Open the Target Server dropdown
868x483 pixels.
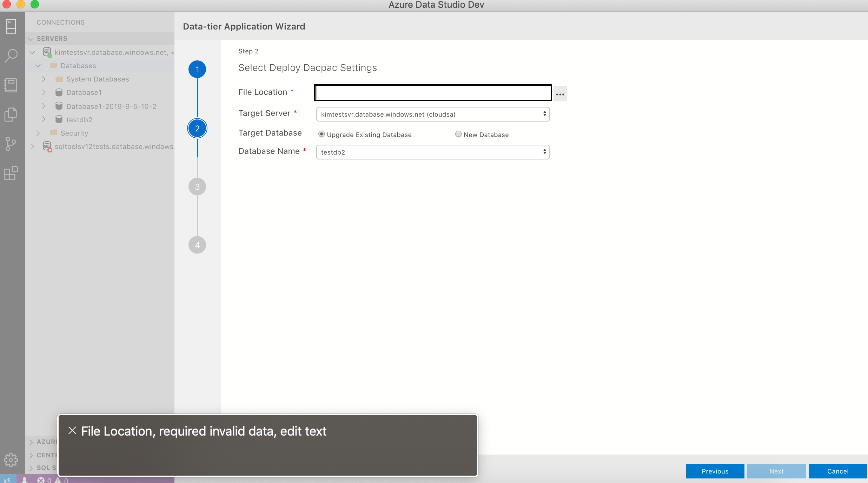click(432, 114)
